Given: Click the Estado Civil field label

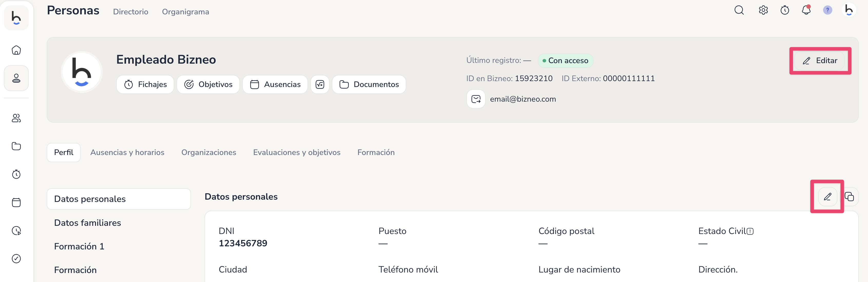Looking at the screenshot, I should click(722, 231).
